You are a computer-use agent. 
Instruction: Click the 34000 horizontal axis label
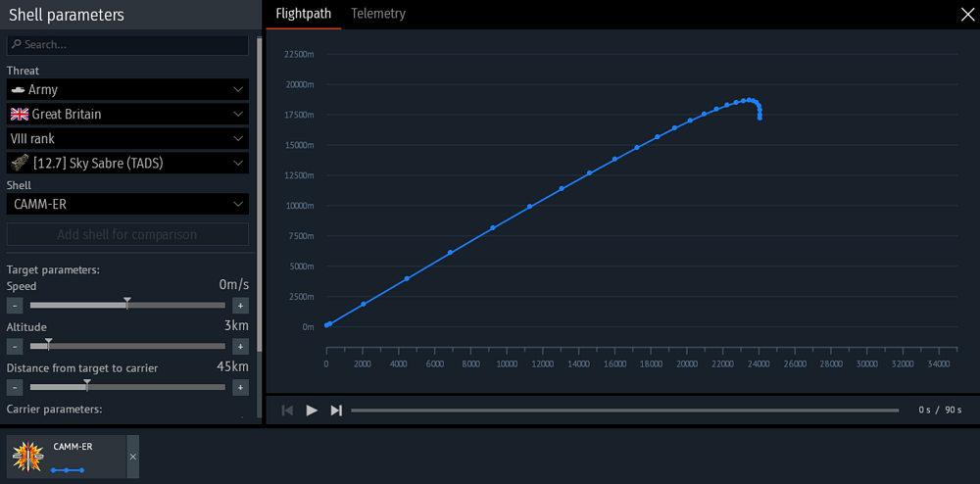coord(939,363)
